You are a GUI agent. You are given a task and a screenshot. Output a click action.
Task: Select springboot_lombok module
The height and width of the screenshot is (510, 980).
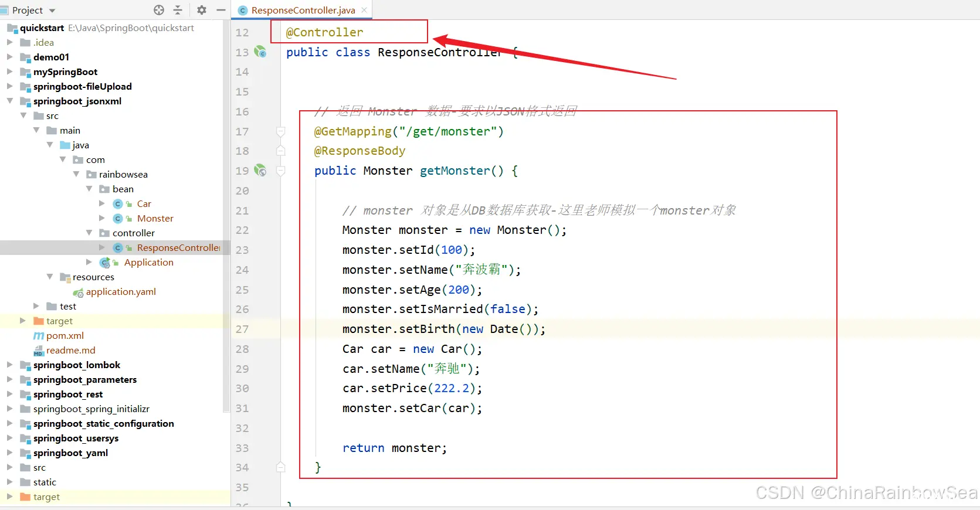pyautogui.click(x=77, y=365)
